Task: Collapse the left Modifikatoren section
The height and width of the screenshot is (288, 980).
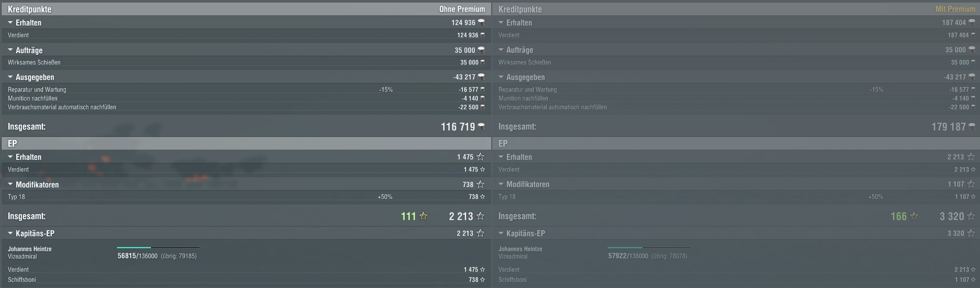Action: (11, 184)
